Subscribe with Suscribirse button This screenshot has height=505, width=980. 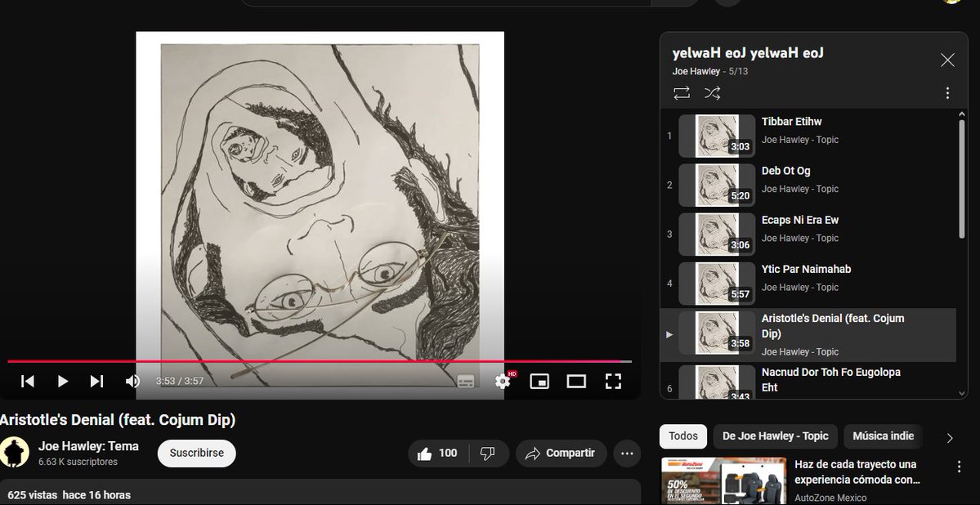click(196, 454)
